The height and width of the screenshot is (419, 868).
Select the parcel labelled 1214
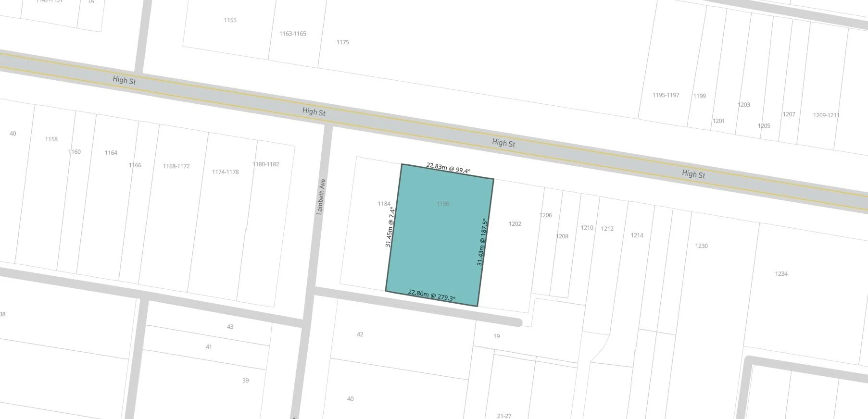(637, 235)
